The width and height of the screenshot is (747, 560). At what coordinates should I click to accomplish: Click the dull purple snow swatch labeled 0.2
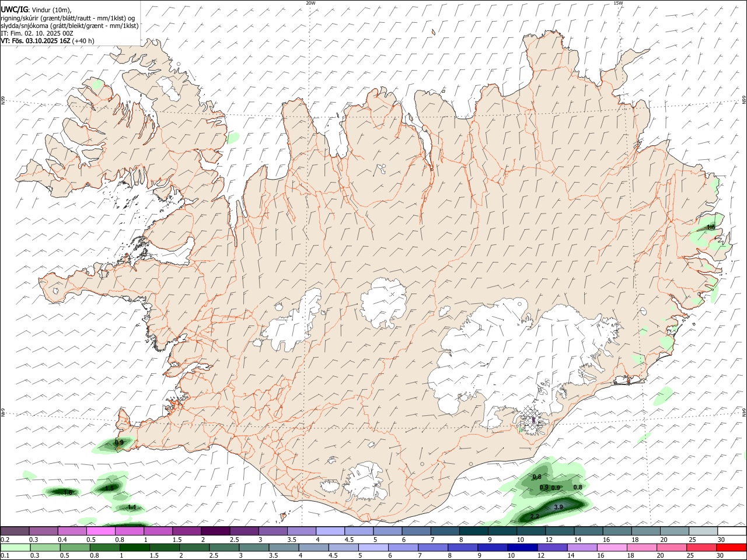15,531
